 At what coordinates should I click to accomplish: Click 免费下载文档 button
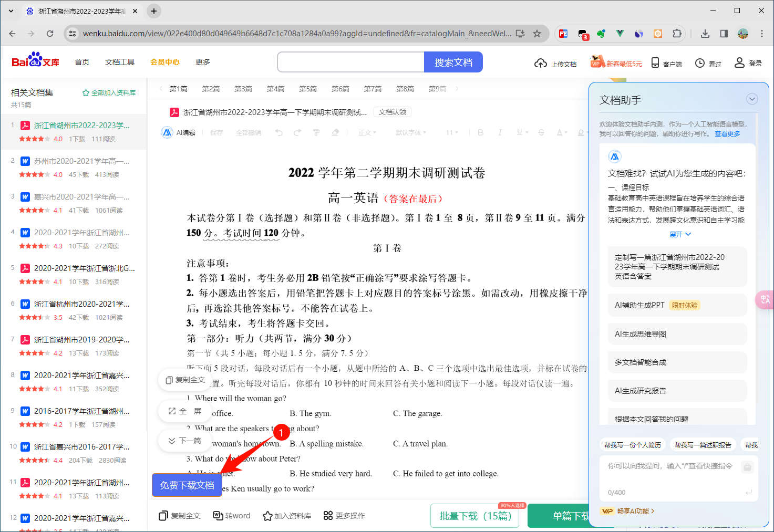pos(187,485)
